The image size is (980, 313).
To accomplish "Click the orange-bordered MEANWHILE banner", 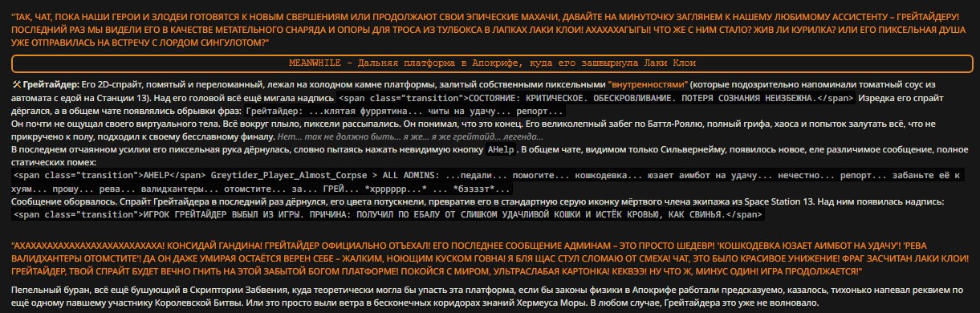I will [x=492, y=63].
